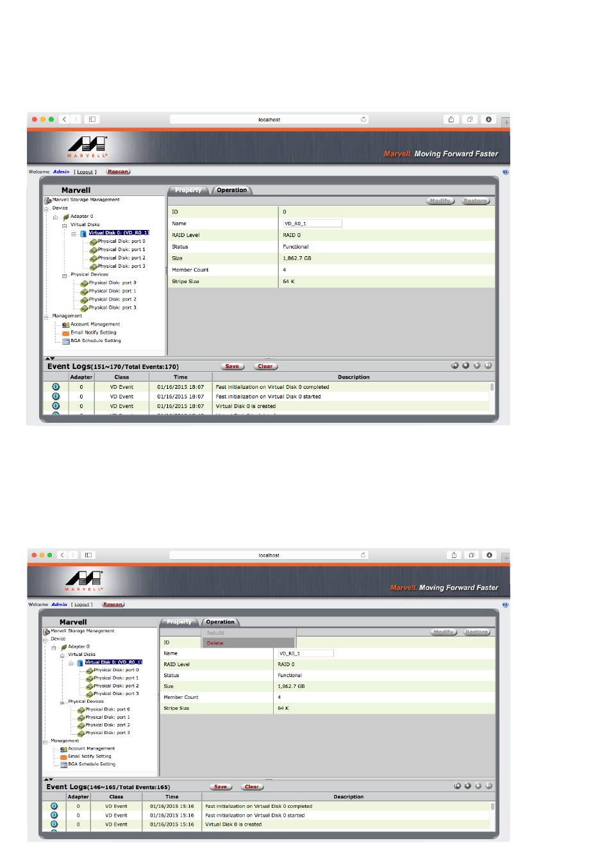
Task: Click the Email Notify Setting envelope icon in the bottom window
Action: (63, 757)
